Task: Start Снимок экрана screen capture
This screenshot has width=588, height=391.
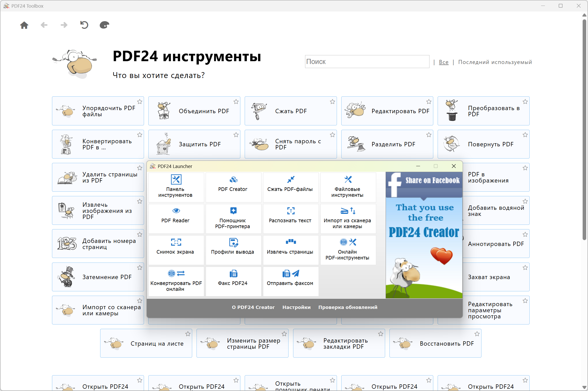Action: click(176, 250)
